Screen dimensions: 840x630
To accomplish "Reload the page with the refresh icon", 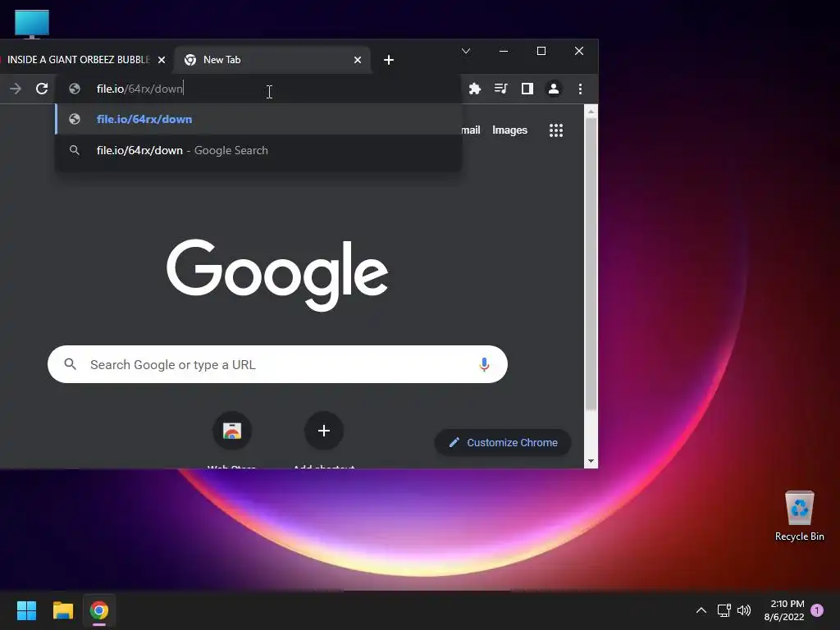I will (x=42, y=89).
